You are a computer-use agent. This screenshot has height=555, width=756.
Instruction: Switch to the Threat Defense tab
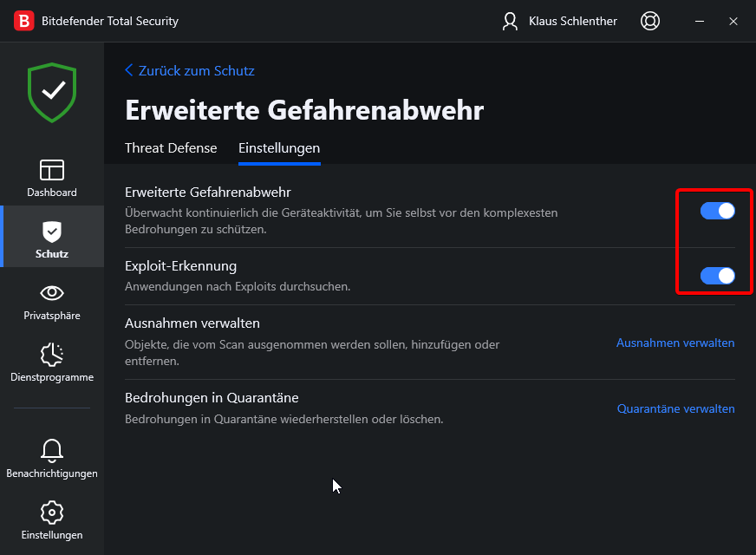pos(171,148)
